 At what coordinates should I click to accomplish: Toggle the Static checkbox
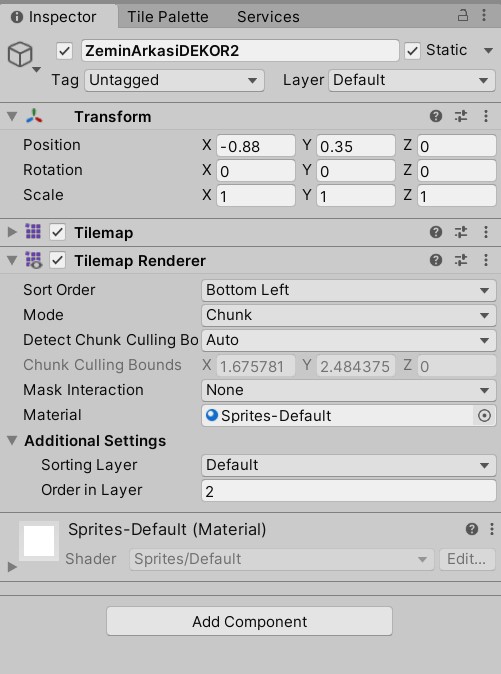click(x=412, y=51)
